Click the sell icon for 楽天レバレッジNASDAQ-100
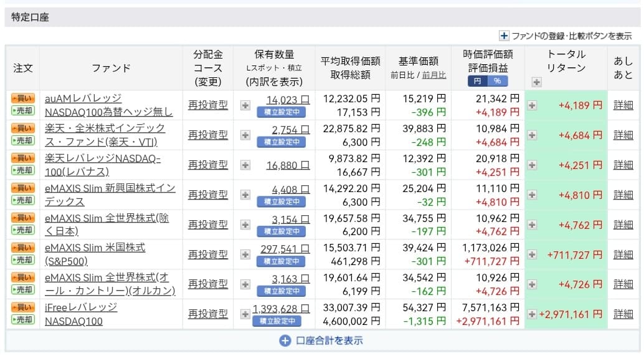The width and height of the screenshot is (644, 358). coord(23,170)
